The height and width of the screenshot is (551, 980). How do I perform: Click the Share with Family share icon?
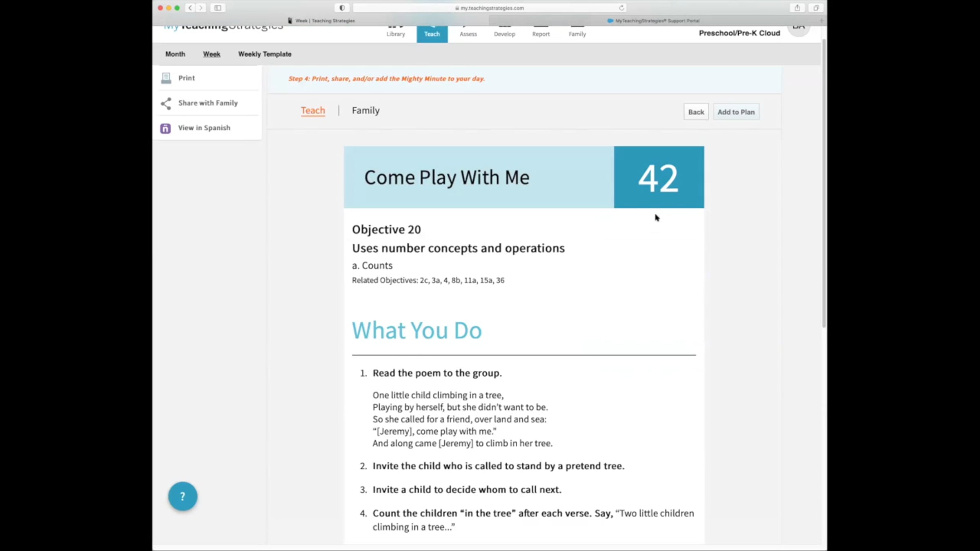click(166, 103)
